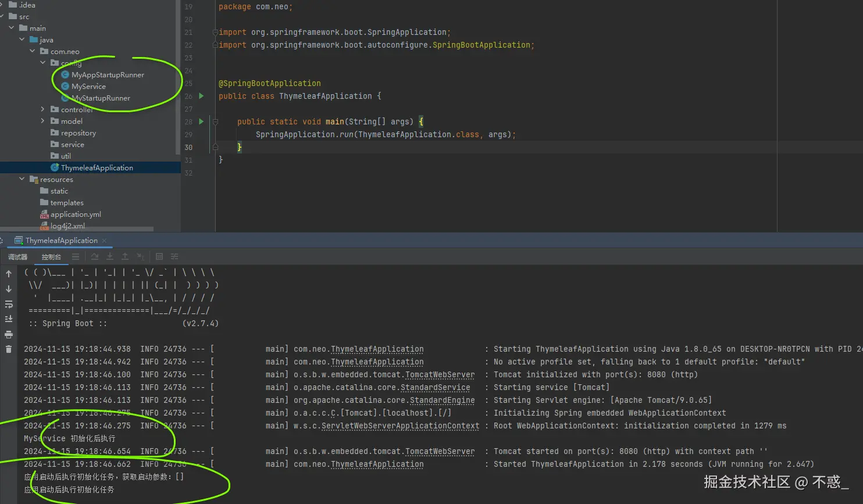The image size is (863, 504).
Task: Click Show Execution Point icon
Action: 95,256
